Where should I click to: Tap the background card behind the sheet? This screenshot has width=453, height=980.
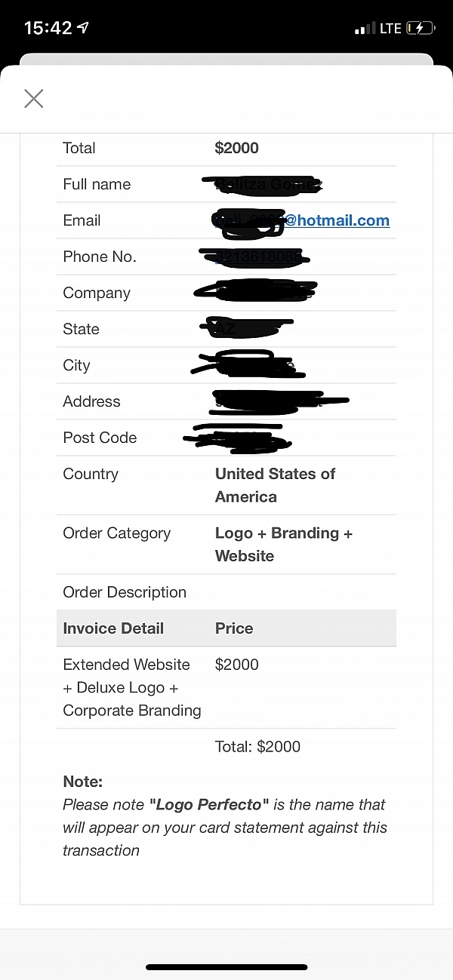(226, 59)
